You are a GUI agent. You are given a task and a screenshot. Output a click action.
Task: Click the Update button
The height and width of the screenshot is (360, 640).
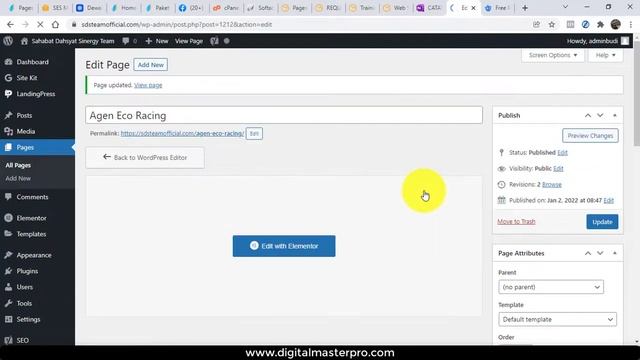coord(602,222)
